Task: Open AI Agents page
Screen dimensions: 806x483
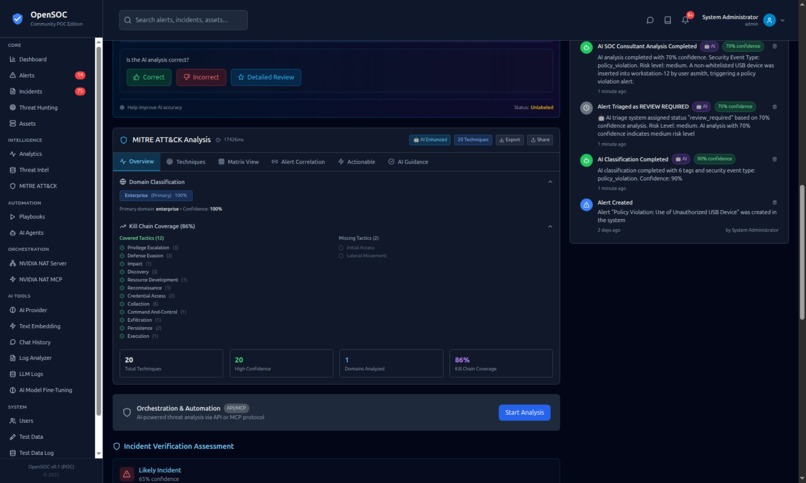Action: [31, 233]
